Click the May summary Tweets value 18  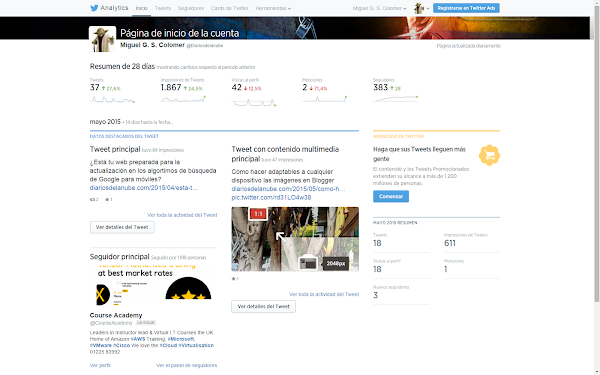377,243
